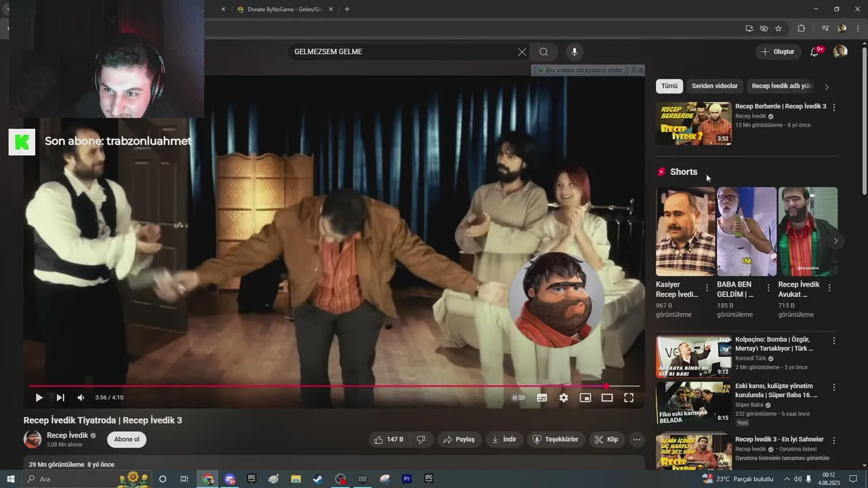Open options for BABA BEN GELDİM short
The width and height of the screenshot is (868, 488).
point(768,288)
